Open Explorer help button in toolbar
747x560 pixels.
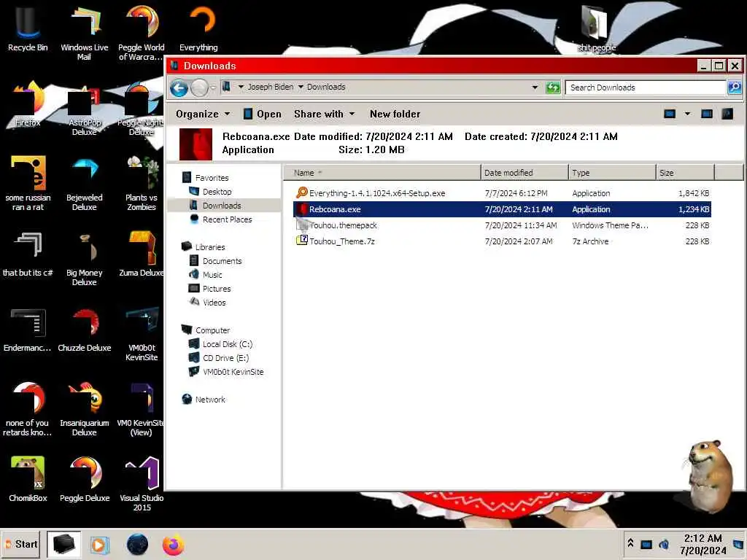(x=727, y=114)
